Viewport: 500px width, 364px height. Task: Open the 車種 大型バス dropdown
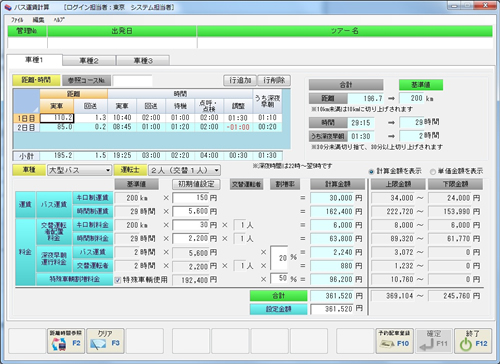[x=79, y=170]
